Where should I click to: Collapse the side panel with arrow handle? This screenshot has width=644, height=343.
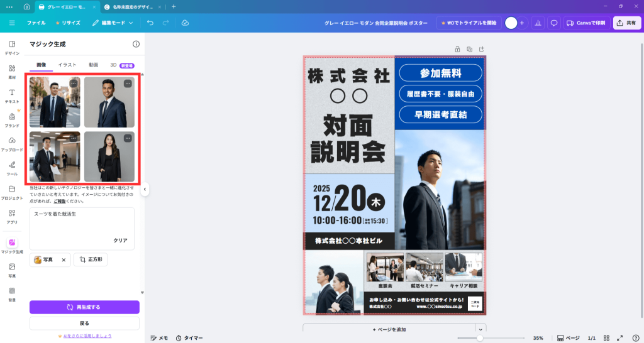tap(145, 188)
